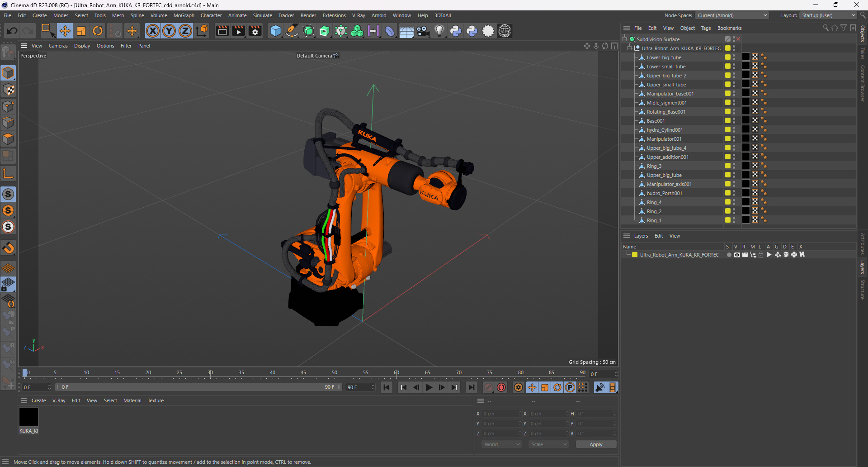The image size is (868, 467).
Task: Click the Apply button
Action: (x=596, y=444)
